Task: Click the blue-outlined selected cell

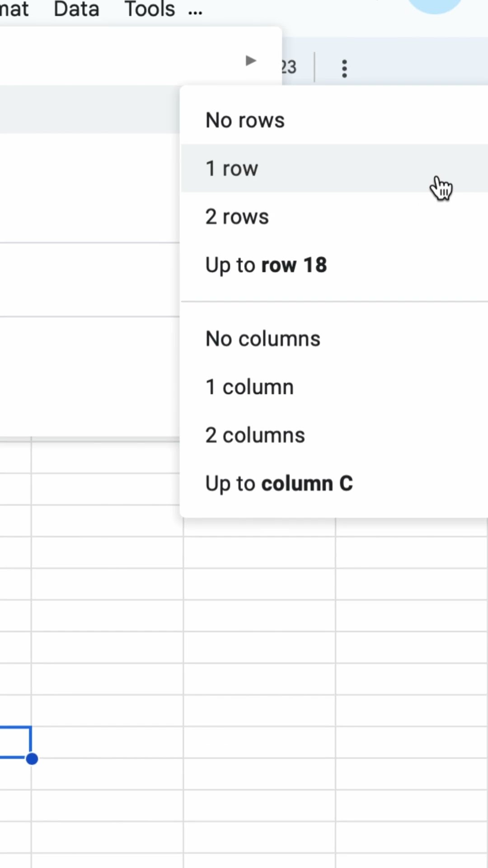Action: click(14, 742)
